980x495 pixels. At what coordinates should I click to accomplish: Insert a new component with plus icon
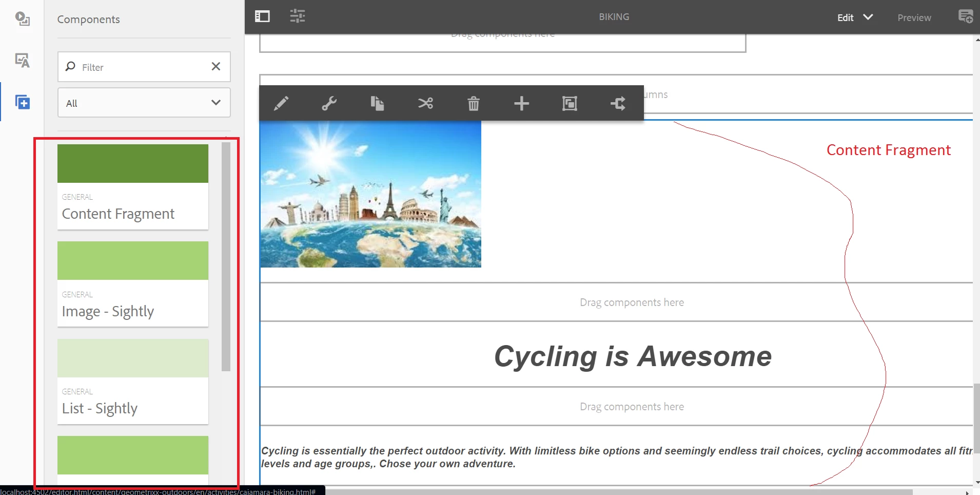click(522, 103)
